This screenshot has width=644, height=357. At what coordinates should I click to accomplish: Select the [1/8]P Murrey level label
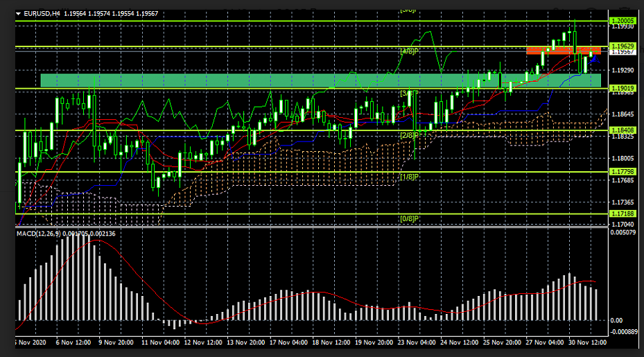[x=409, y=177]
